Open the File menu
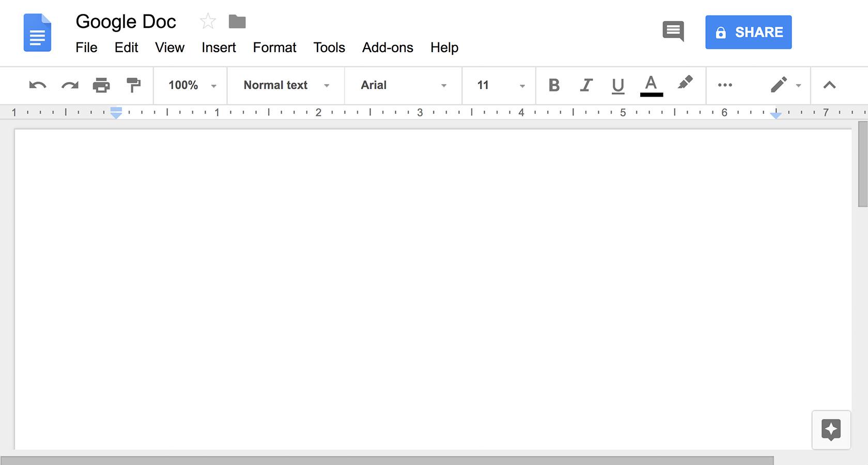The image size is (868, 465). 86,48
